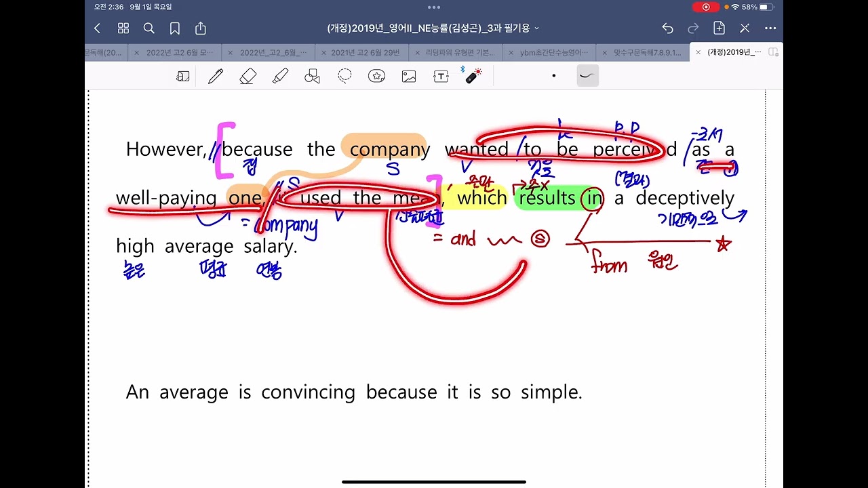Toggle read-only mode pen-slash icon
The height and width of the screenshot is (488, 868).
pos(745,28)
